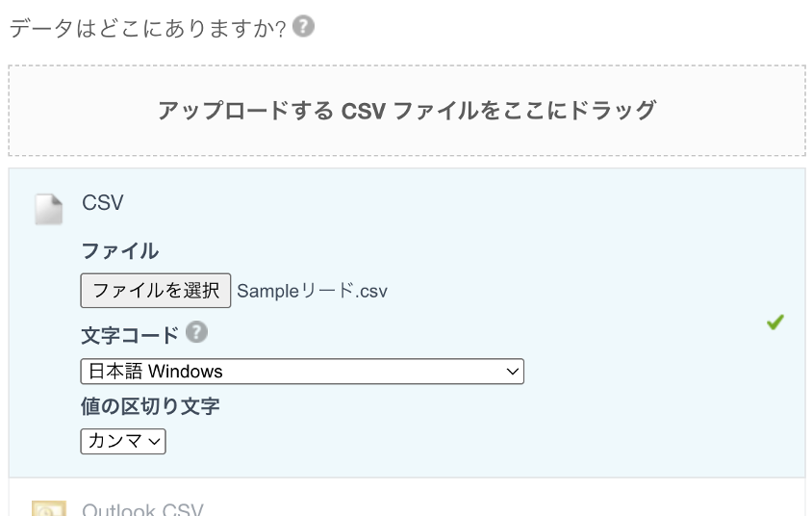Open the 日本語 Windows encoding dropdown
The width and height of the screenshot is (812, 516).
[x=302, y=372]
